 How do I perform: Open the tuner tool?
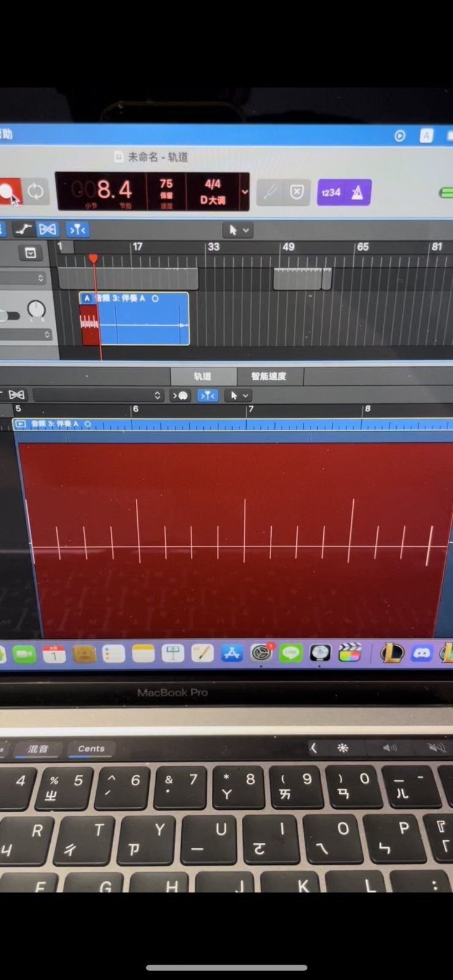[x=270, y=192]
